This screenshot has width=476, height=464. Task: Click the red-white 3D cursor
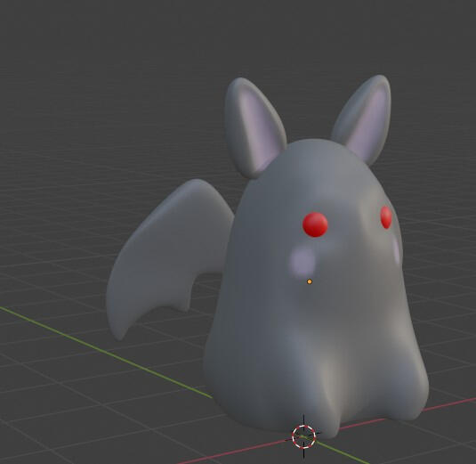304,436
